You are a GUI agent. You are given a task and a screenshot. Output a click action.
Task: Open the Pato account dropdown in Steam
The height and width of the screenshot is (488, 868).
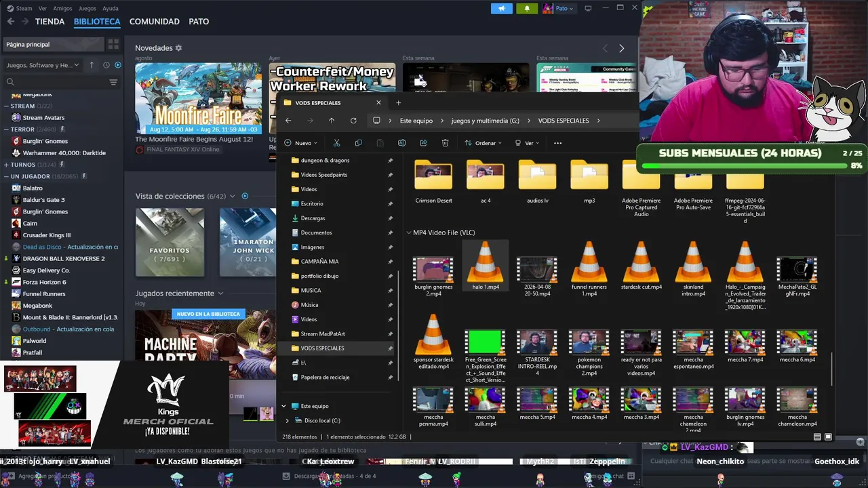click(559, 8)
